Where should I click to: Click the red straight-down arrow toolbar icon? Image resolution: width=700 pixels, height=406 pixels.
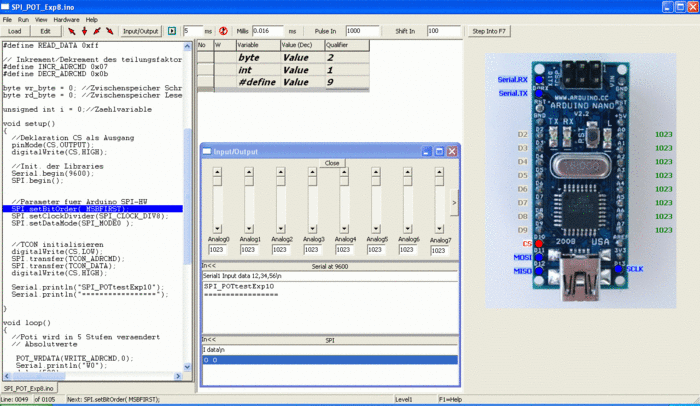(84, 31)
